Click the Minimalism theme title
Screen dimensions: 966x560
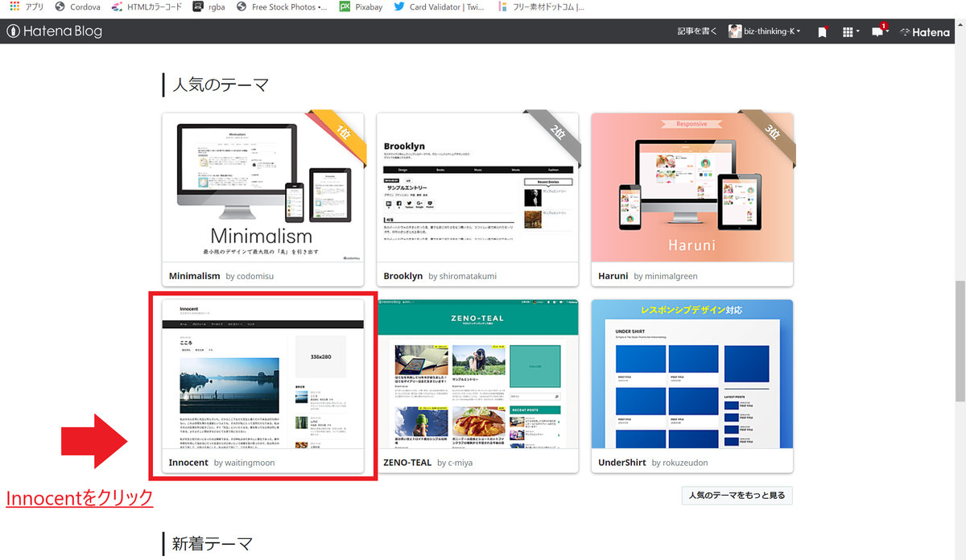pos(194,276)
